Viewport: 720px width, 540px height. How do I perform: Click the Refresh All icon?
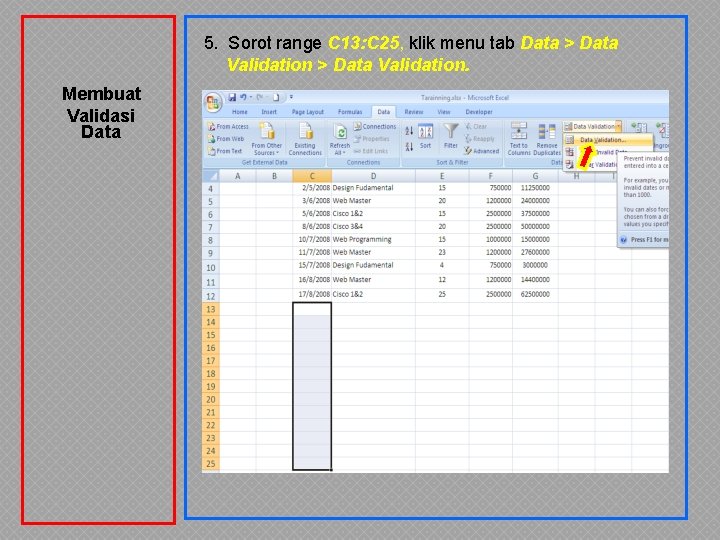pos(340,132)
